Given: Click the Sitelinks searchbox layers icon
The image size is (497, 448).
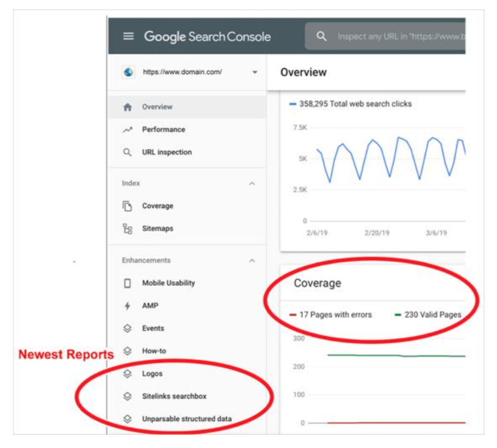Looking at the screenshot, I should [127, 396].
